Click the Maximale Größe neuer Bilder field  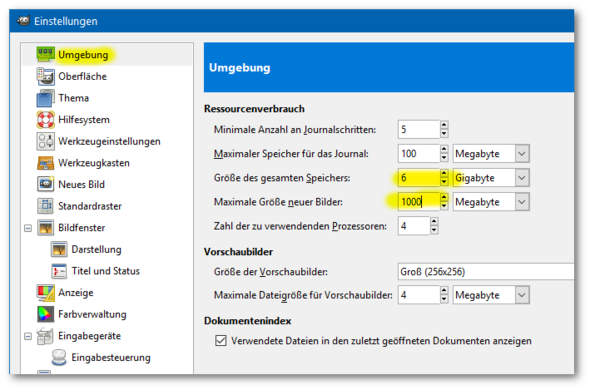point(418,202)
